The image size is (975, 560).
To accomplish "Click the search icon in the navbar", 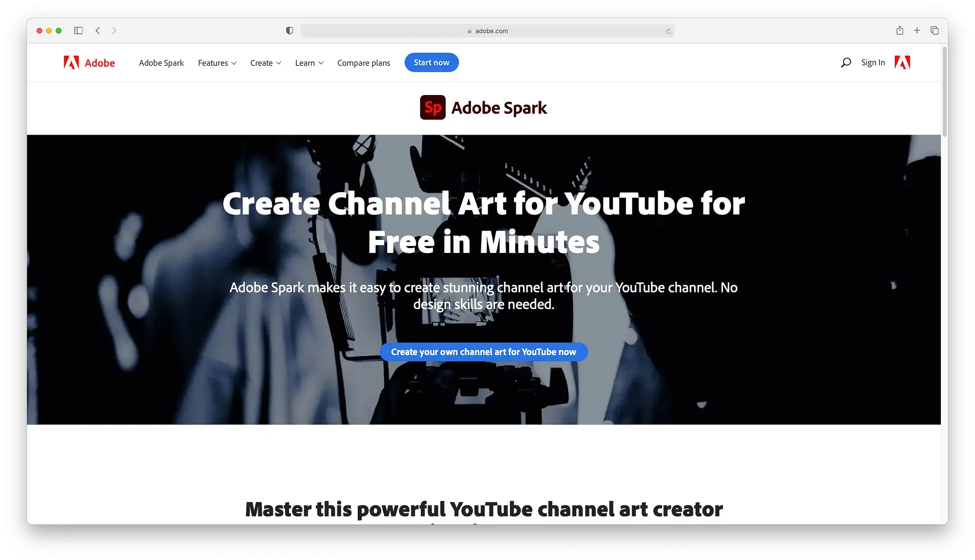I will [846, 62].
